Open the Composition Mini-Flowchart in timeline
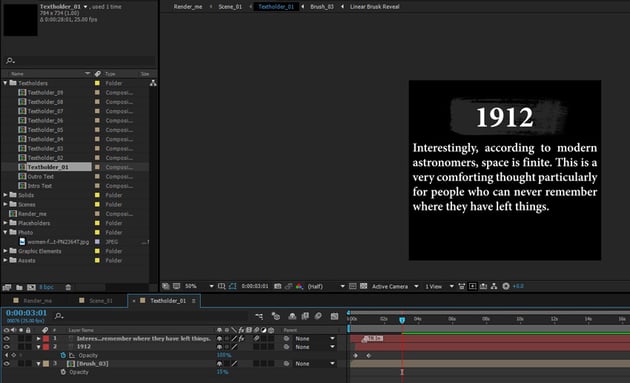 click(x=259, y=317)
